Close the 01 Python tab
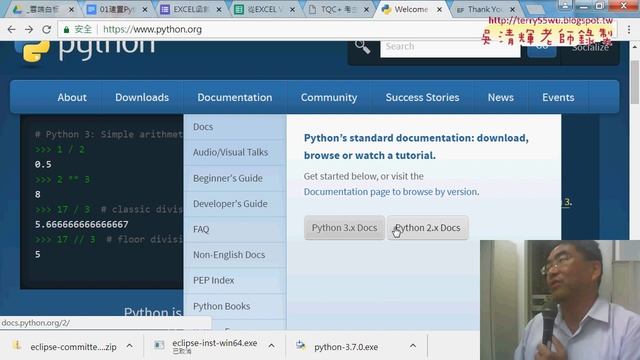The width and height of the screenshot is (640, 360). click(x=145, y=9)
